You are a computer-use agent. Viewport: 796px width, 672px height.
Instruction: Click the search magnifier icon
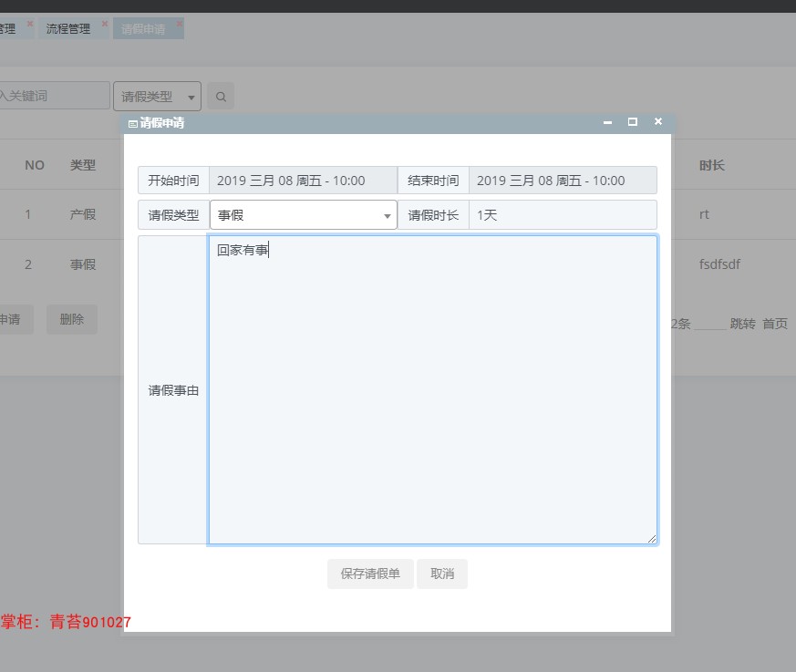click(x=220, y=96)
